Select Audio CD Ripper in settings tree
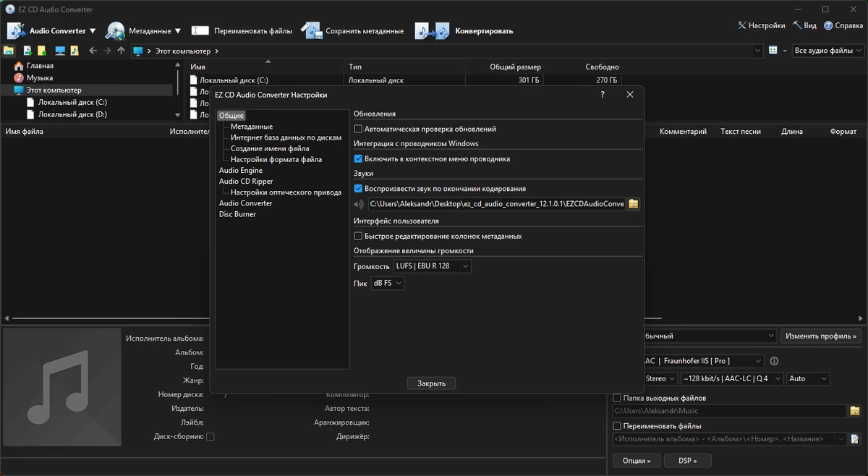Screen dimensions: 868x476 click(x=246, y=182)
